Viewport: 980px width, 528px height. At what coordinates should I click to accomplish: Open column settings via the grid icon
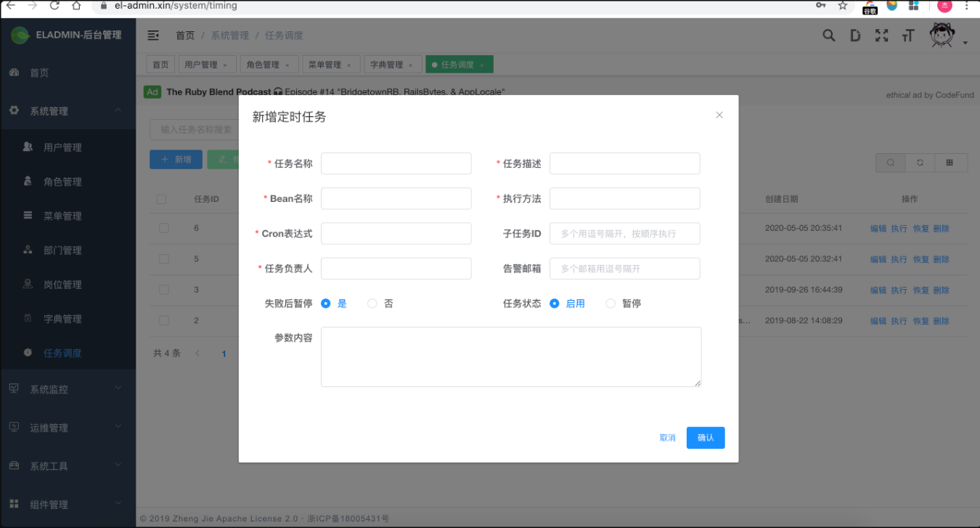tap(950, 163)
